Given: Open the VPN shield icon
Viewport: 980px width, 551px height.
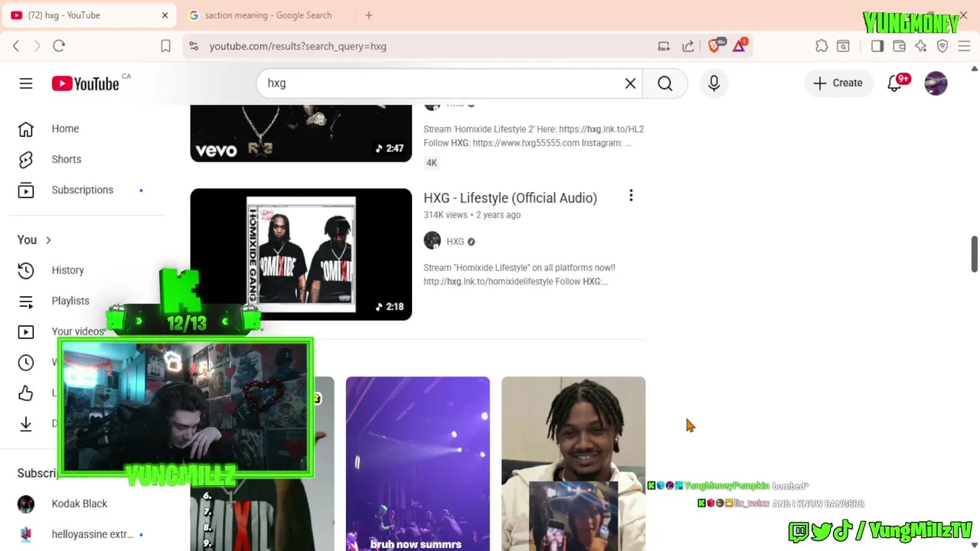Looking at the screenshot, I should point(942,46).
